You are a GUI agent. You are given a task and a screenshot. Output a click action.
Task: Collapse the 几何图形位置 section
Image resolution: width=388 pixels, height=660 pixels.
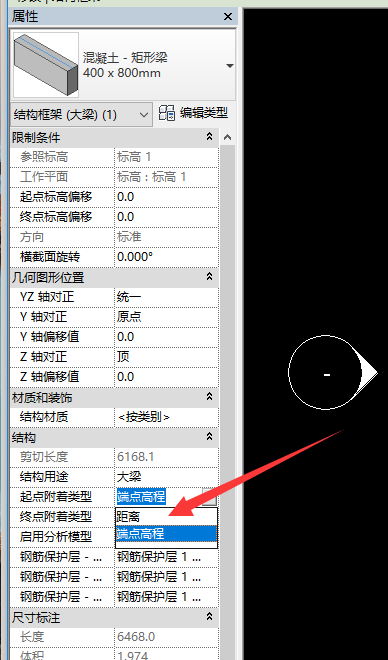tap(209, 277)
